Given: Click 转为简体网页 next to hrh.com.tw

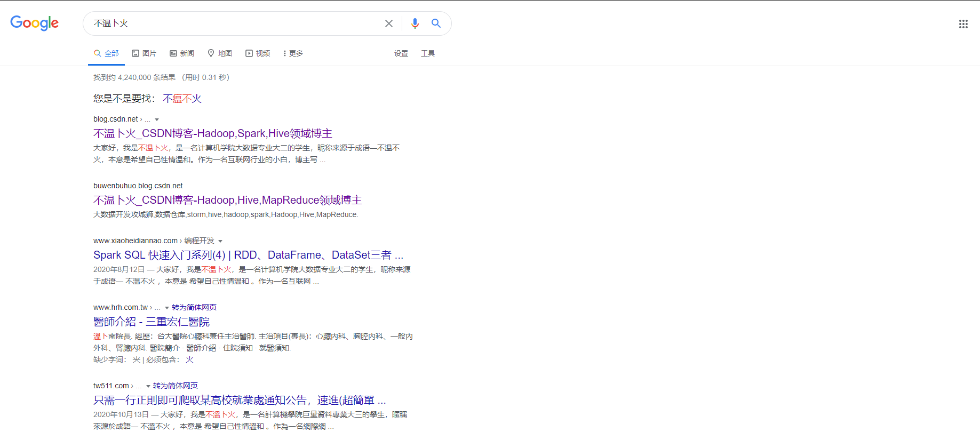Looking at the screenshot, I should (x=194, y=307).
